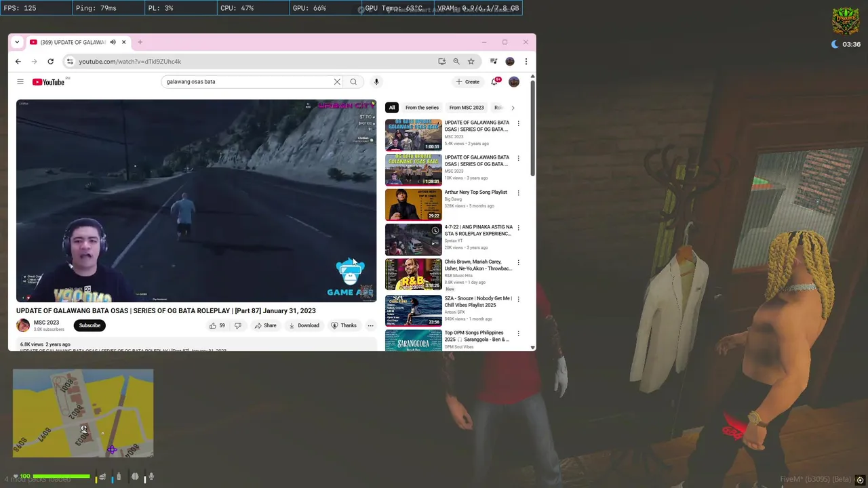The width and height of the screenshot is (868, 488).
Task: Start voice search with microphone
Action: 376,82
